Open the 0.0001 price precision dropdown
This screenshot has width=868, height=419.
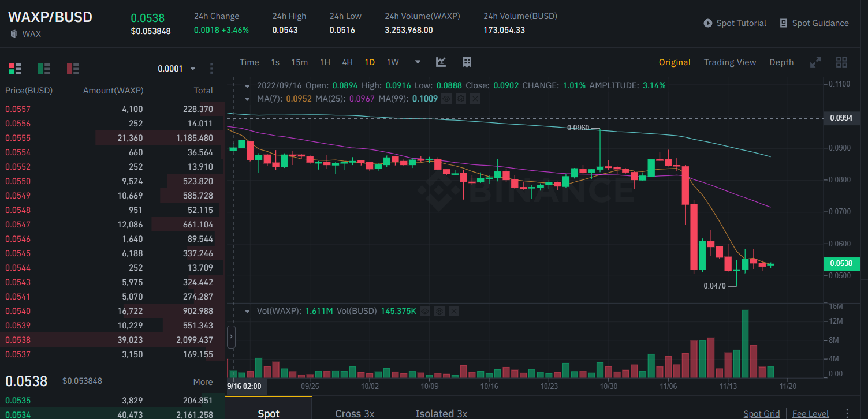coord(177,69)
